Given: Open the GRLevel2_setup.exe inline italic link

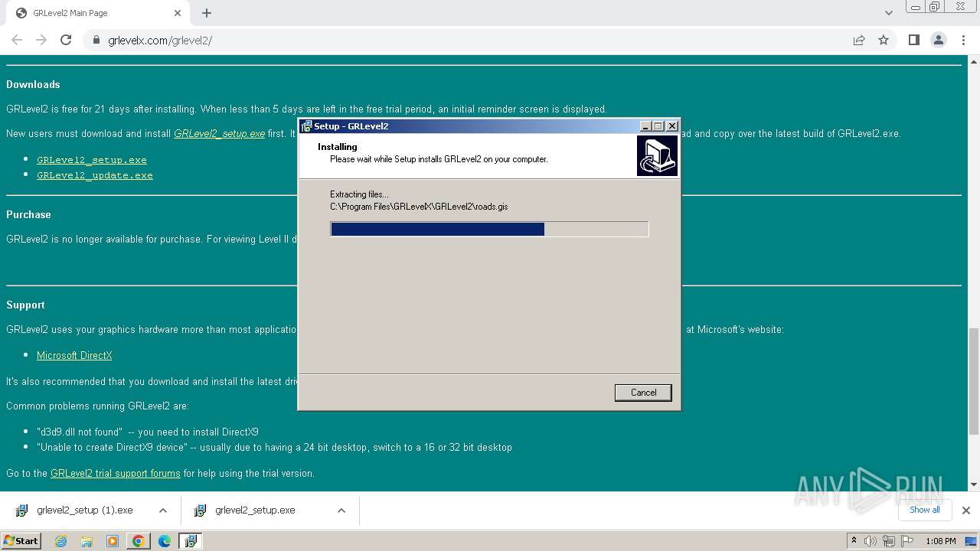Looking at the screenshot, I should pos(219,133).
